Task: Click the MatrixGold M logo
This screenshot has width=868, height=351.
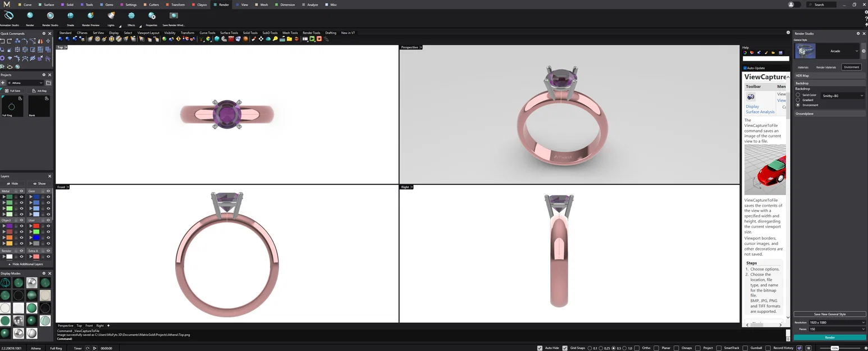Action: click(6, 4)
